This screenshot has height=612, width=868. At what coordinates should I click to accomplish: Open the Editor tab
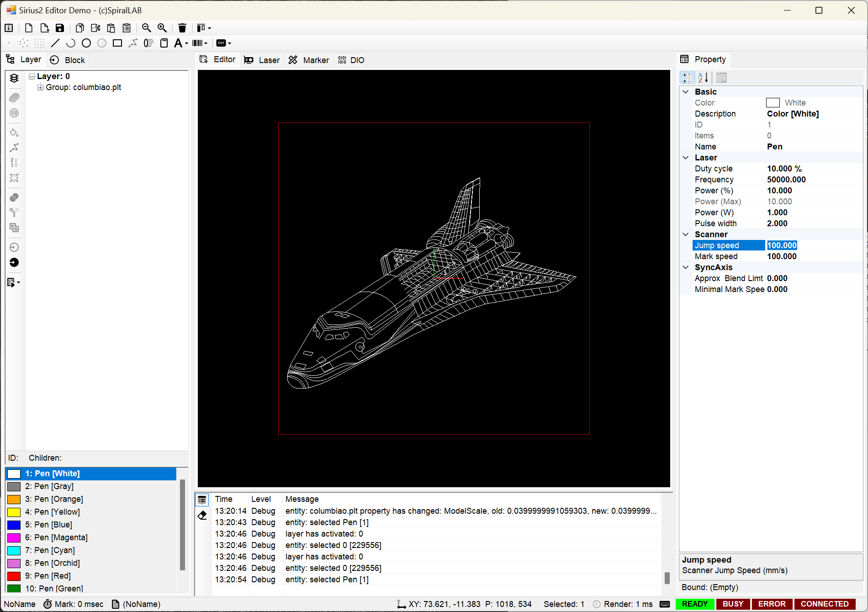(218, 59)
